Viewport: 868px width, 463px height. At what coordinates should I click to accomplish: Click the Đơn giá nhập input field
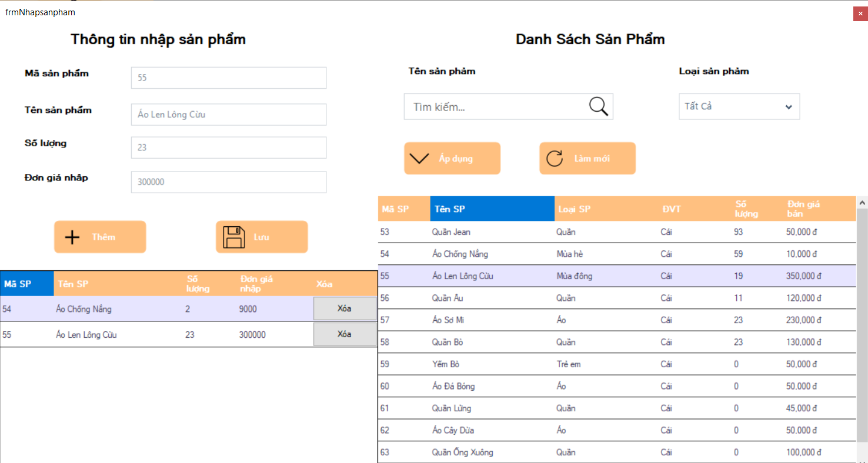coord(229,182)
